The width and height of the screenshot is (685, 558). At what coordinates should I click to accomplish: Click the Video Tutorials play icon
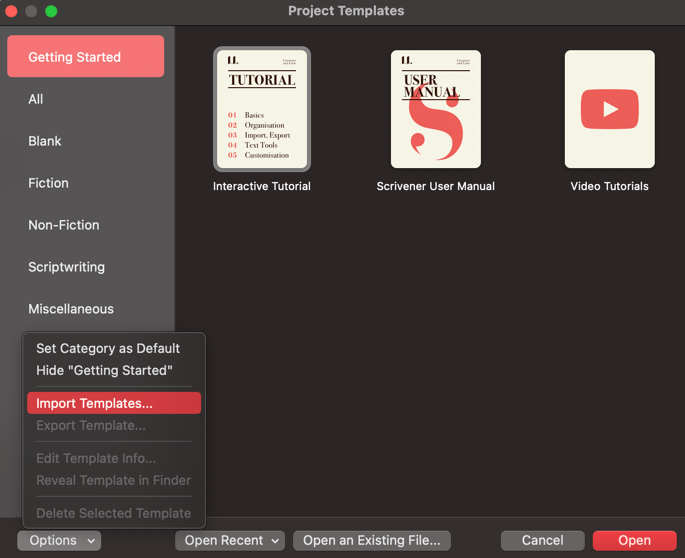[x=609, y=110]
